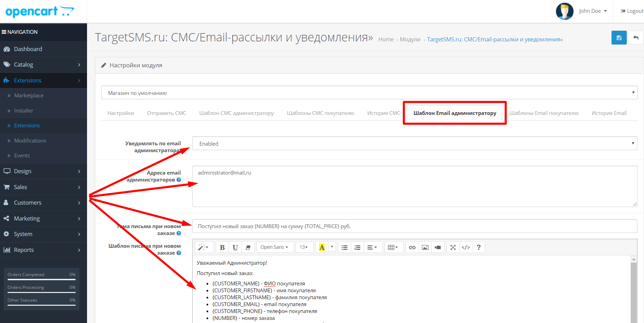This screenshot has height=323, width=644.
Task: Expand the Customers sidebar menu
Action: tap(44, 203)
